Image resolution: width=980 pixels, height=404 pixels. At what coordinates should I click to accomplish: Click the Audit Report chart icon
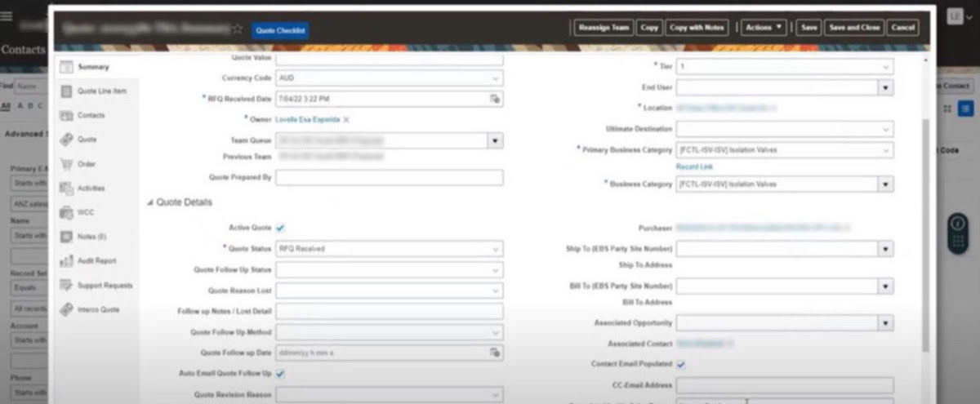pyautogui.click(x=67, y=261)
